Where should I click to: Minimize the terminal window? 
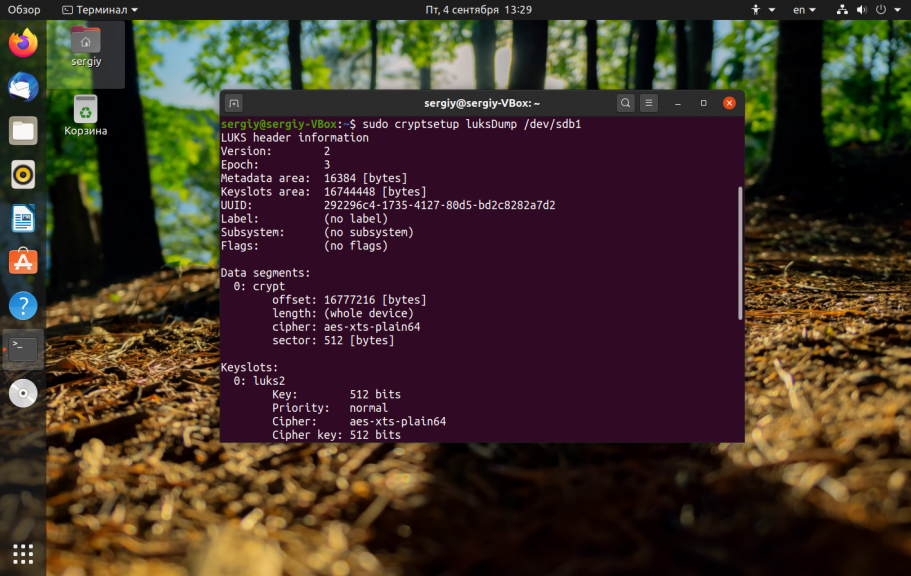point(677,103)
